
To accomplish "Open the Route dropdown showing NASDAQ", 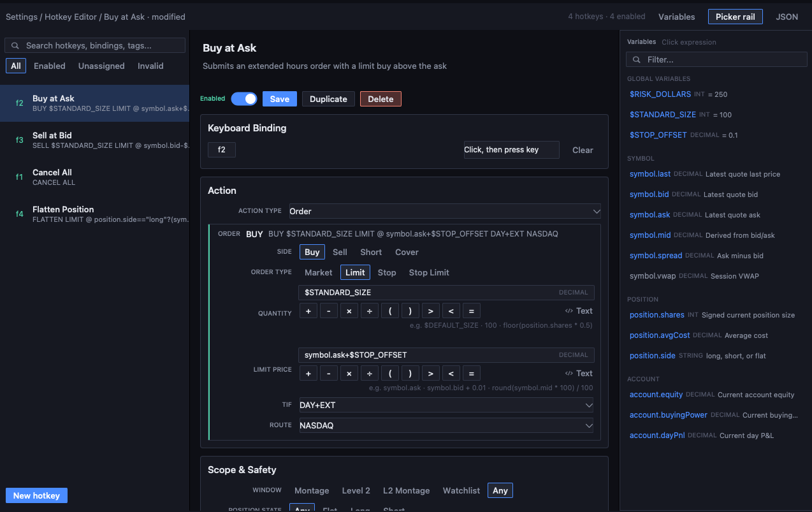I will tap(446, 425).
